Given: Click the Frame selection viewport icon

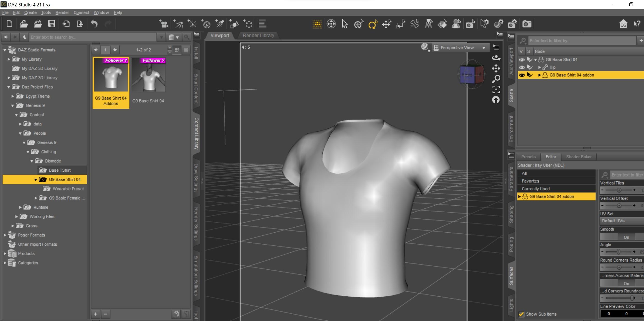Looking at the screenshot, I should point(496,89).
